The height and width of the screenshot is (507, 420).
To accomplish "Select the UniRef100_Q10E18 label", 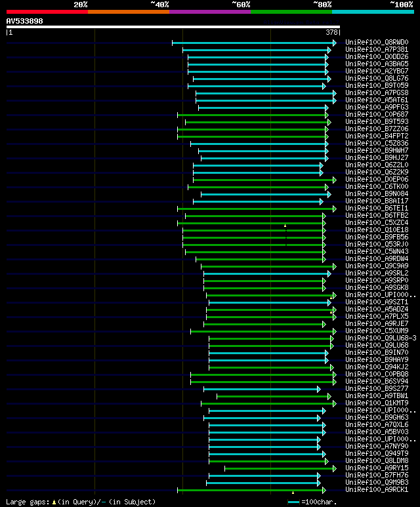I will [377, 230].
